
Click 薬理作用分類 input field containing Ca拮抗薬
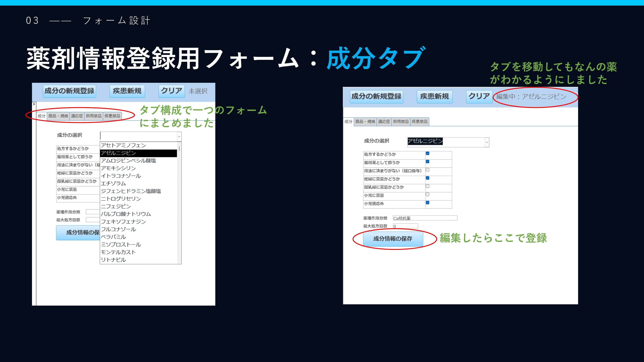click(x=425, y=218)
